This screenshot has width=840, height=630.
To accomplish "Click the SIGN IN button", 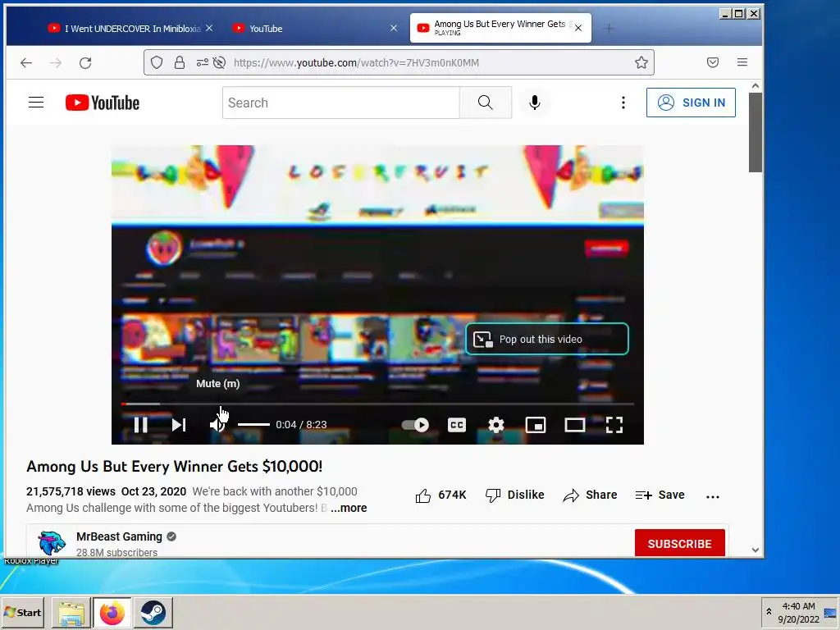I will tap(691, 103).
